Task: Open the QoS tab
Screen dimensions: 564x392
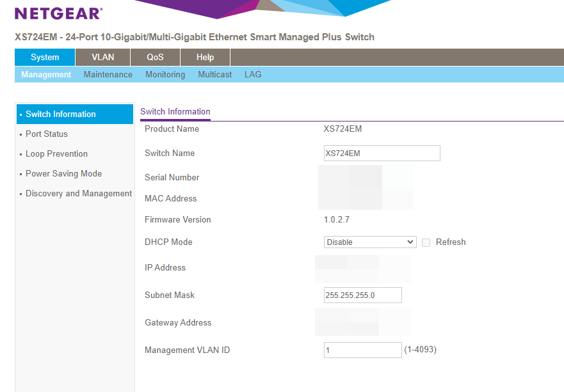Action: [155, 57]
